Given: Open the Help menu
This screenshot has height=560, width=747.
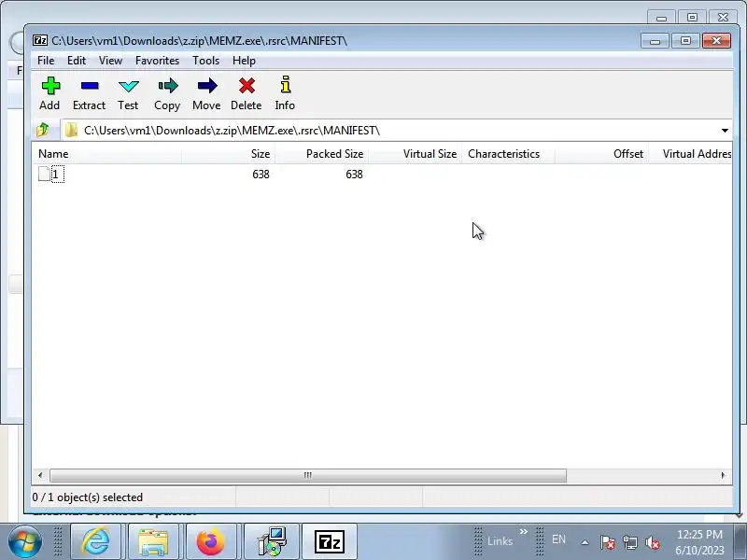Looking at the screenshot, I should pos(244,61).
